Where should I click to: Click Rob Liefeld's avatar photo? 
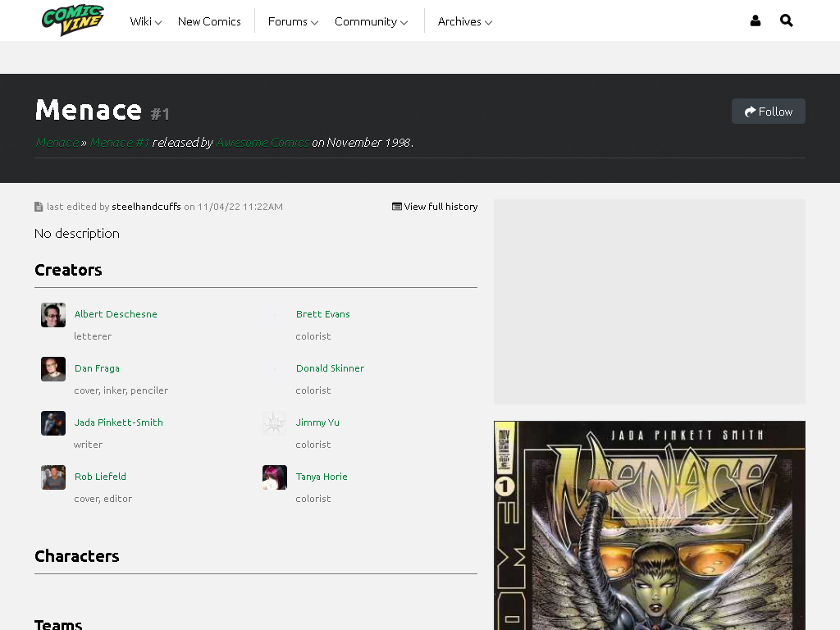click(x=53, y=477)
